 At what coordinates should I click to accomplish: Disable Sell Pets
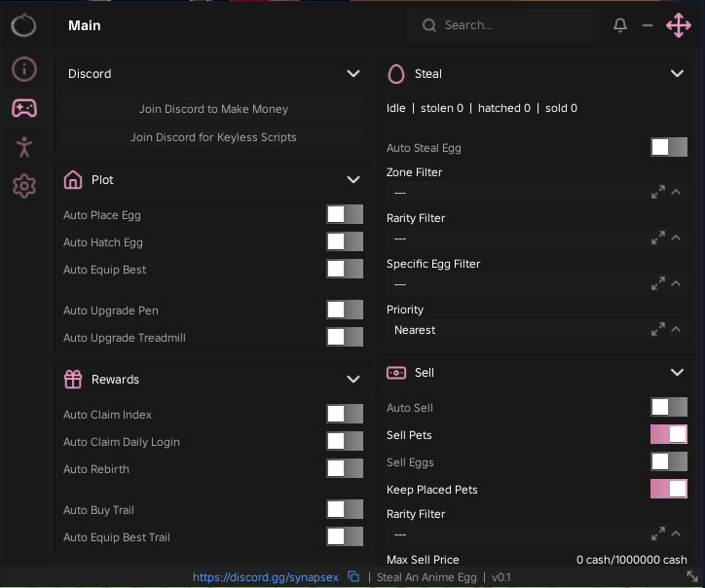[x=669, y=435]
